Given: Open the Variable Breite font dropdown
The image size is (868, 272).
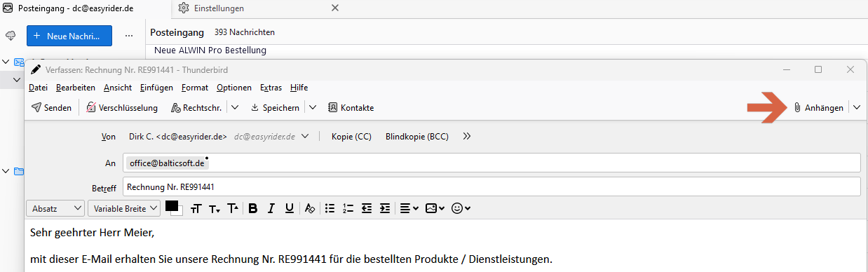Looking at the screenshot, I should 125,208.
